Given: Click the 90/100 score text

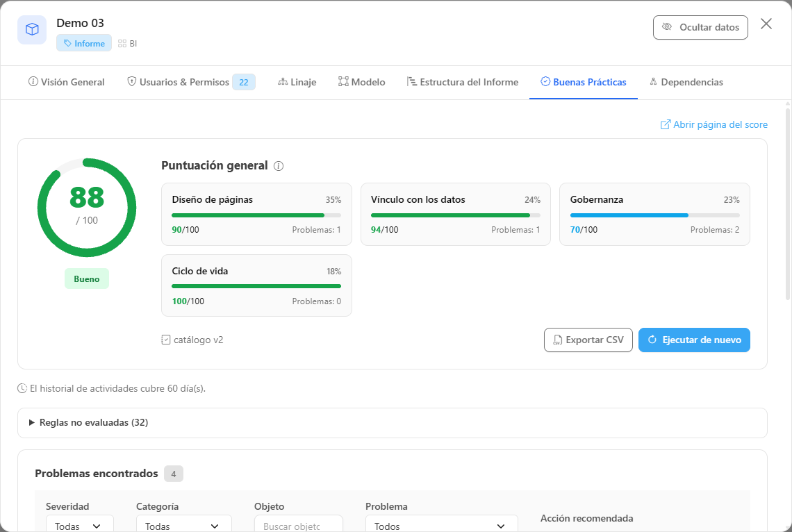Looking at the screenshot, I should point(185,230).
